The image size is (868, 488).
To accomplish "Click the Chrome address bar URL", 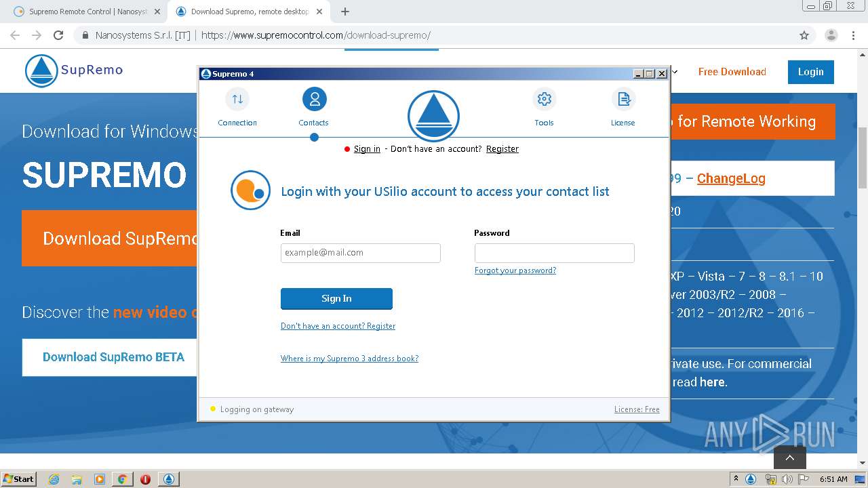I will coord(316,35).
